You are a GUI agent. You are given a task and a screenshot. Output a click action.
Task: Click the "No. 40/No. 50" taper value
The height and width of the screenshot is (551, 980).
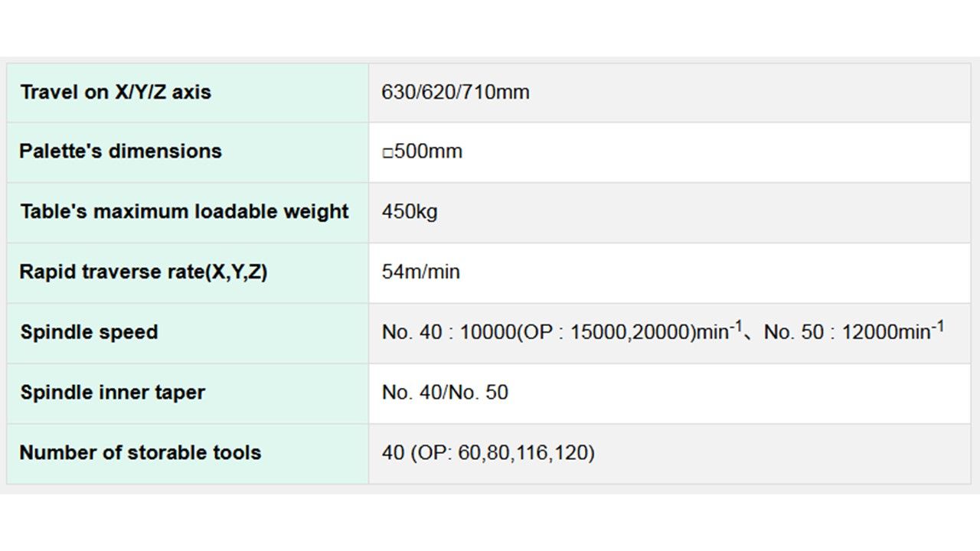tap(445, 393)
